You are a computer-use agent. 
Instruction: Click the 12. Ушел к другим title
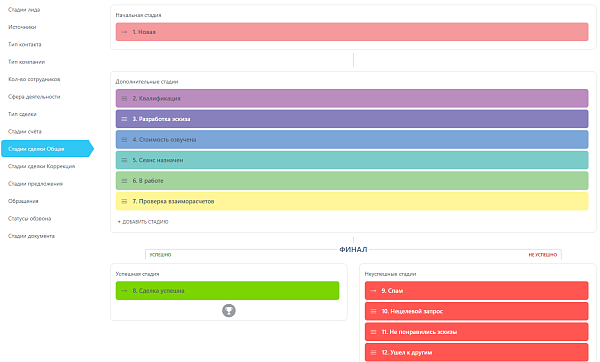[x=407, y=352]
